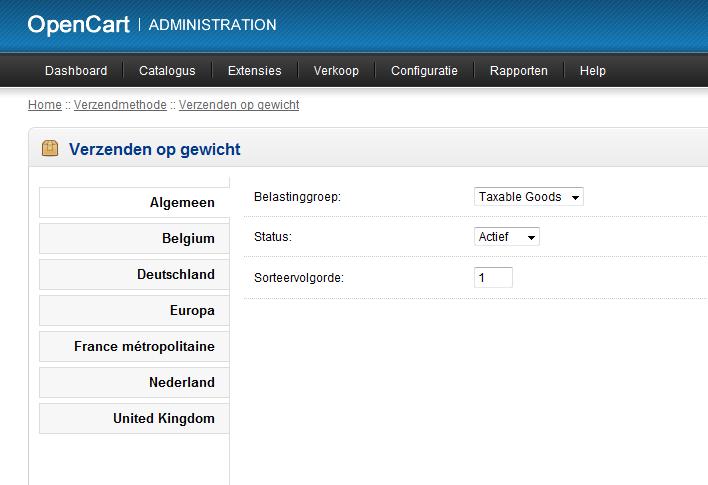
Task: Follow the Verzenden op gewicht breadcrumb link
Action: click(239, 105)
